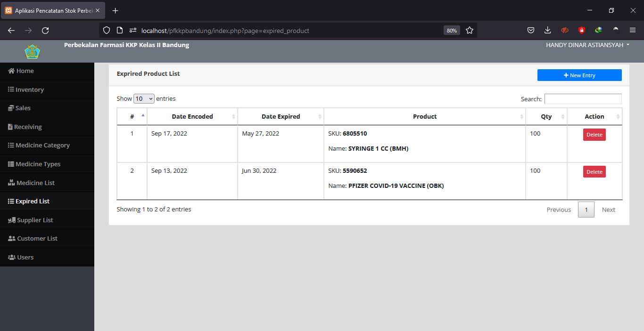The height and width of the screenshot is (331, 644).
Task: Click the red eye extension icon
Action: tap(565, 31)
